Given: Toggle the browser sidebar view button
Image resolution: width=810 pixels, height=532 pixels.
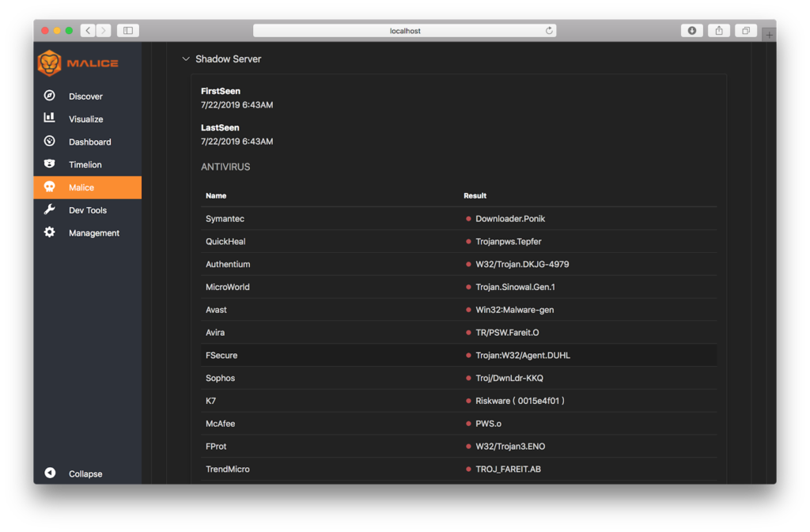Looking at the screenshot, I should [x=128, y=31].
